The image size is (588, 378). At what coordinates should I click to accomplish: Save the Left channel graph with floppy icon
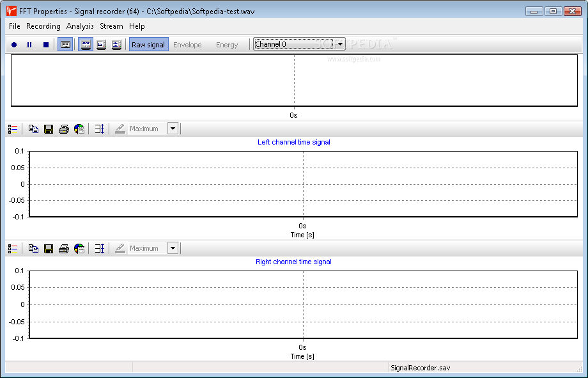click(x=49, y=129)
